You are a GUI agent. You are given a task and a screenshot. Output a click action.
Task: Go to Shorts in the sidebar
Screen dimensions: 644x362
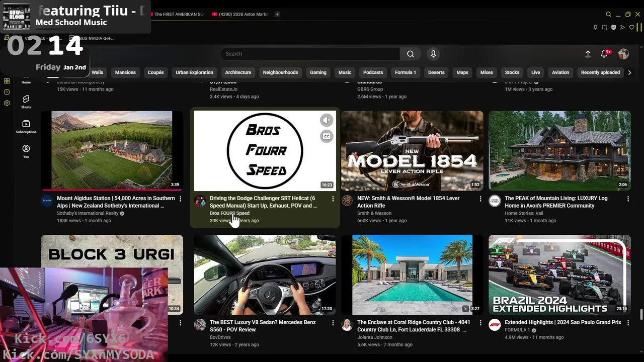click(26, 102)
